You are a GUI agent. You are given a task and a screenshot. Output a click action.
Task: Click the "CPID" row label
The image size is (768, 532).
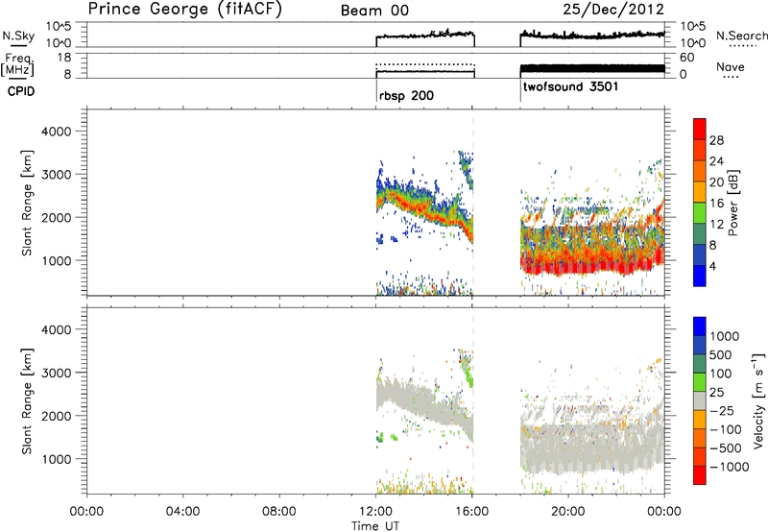click(21, 91)
